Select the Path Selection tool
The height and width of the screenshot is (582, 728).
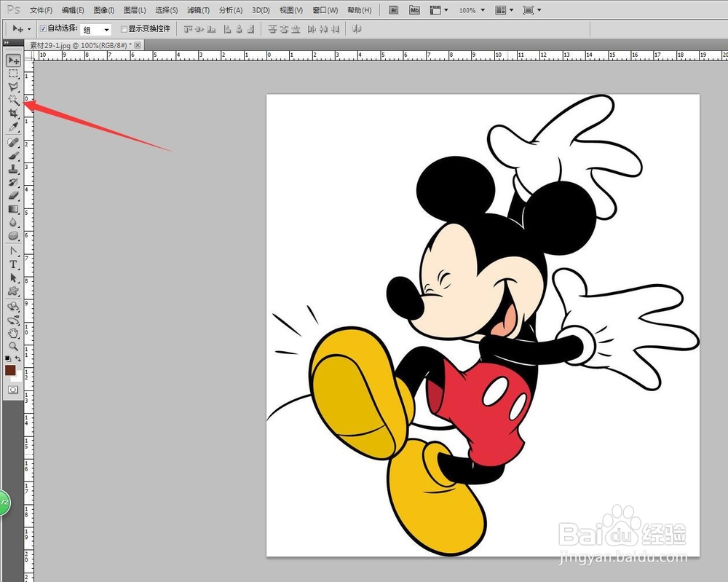click(x=13, y=278)
